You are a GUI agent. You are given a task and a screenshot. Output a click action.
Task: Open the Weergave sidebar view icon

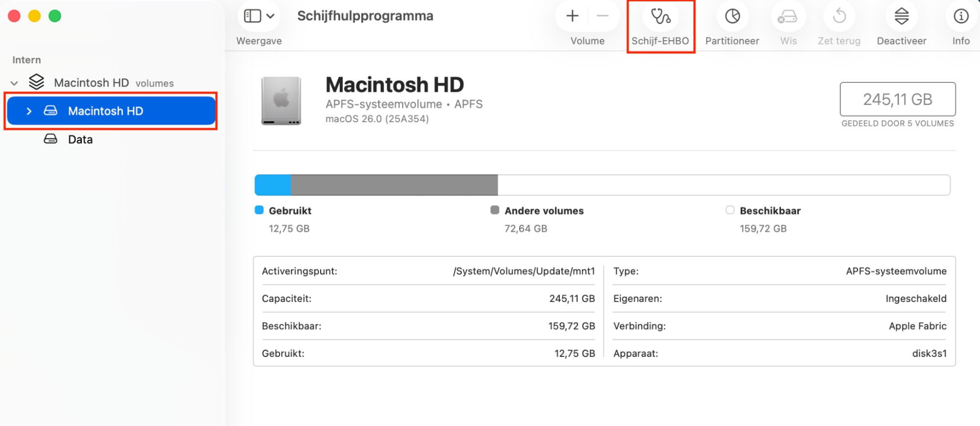(252, 16)
